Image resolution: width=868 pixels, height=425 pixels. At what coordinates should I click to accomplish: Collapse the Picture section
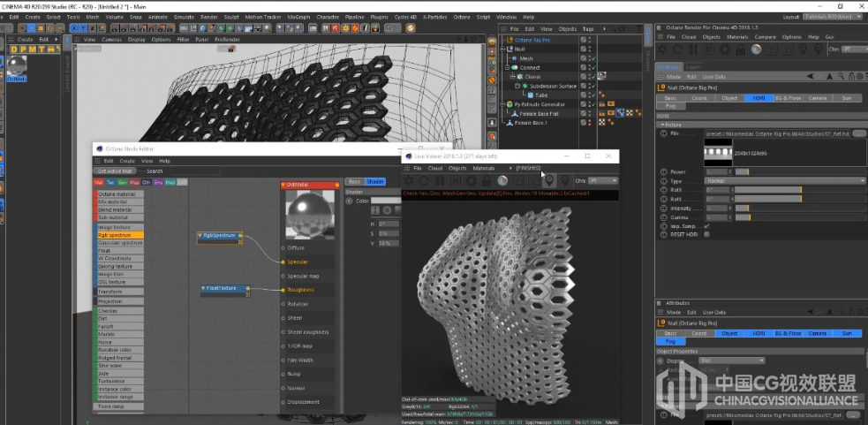[663, 125]
